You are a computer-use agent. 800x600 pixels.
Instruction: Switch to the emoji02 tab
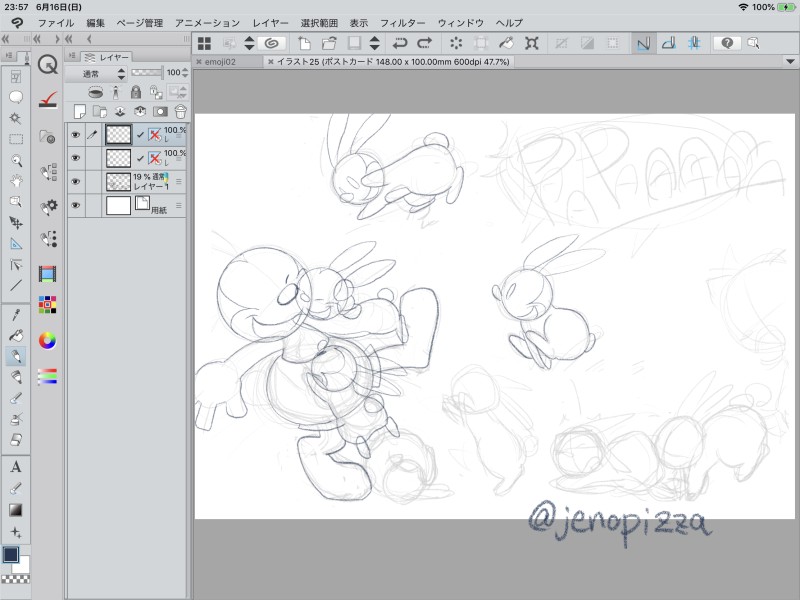226,61
